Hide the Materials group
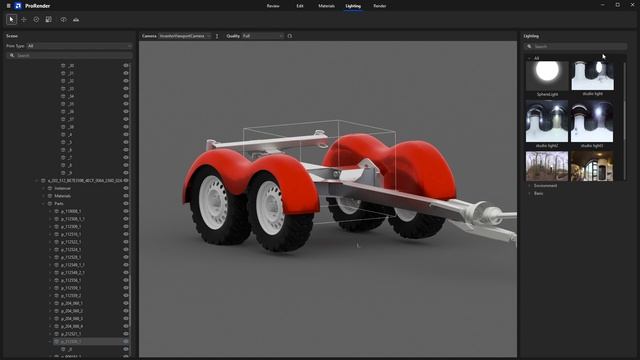Viewport: 640px width, 360px height. (x=126, y=196)
